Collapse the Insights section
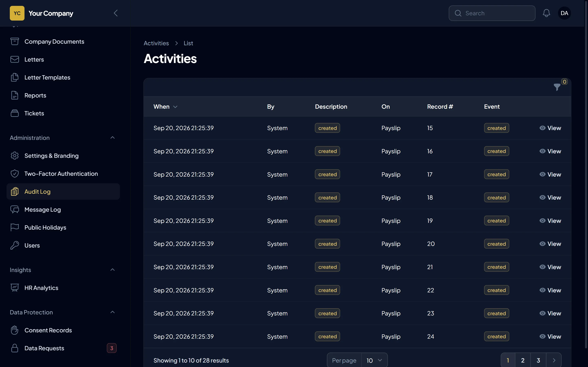The image size is (588, 367). (112, 270)
